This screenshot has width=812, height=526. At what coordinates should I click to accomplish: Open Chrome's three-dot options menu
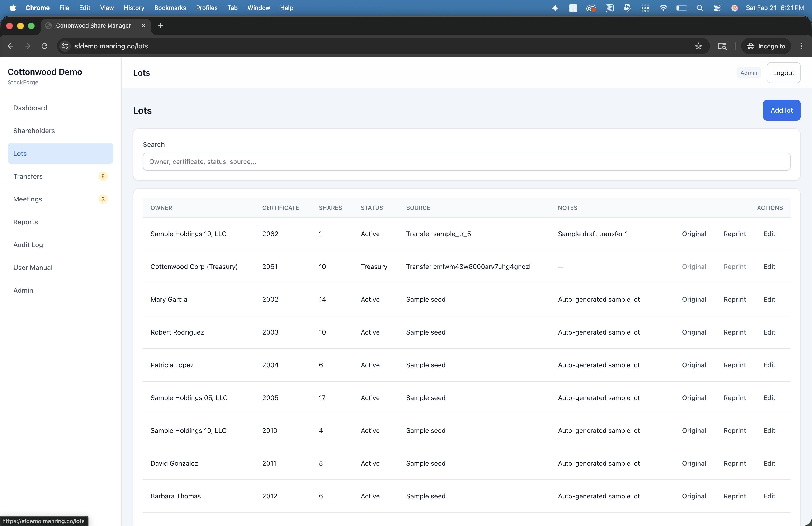(801, 46)
